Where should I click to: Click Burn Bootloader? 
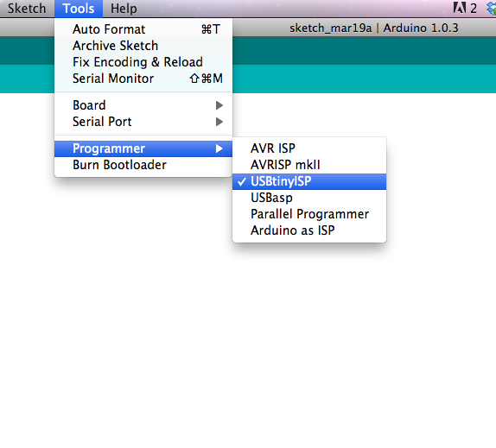143,165
